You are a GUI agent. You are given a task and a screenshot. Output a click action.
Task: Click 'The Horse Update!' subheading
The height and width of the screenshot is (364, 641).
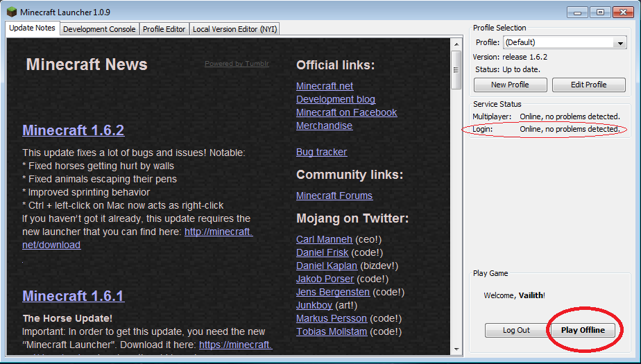point(67,318)
